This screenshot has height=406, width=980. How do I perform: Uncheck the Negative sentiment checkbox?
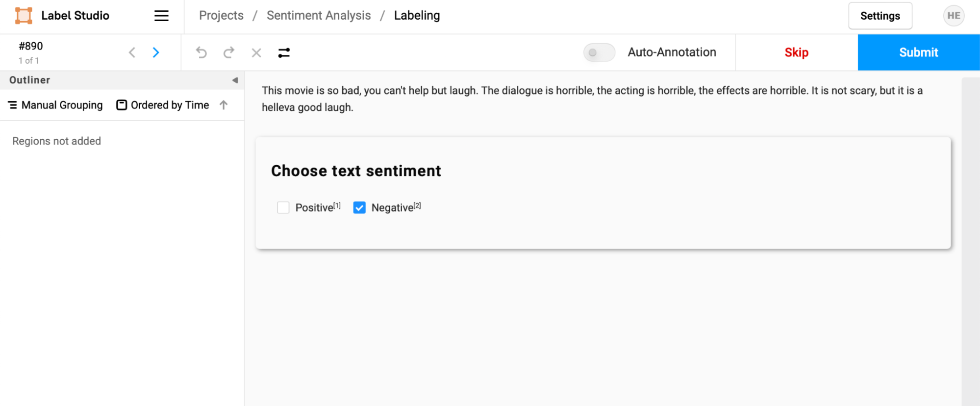359,207
